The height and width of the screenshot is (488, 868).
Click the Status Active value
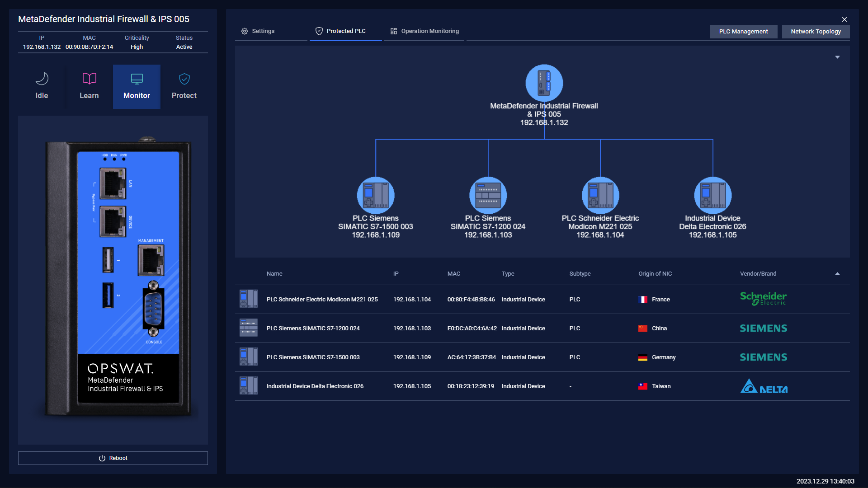click(x=184, y=47)
